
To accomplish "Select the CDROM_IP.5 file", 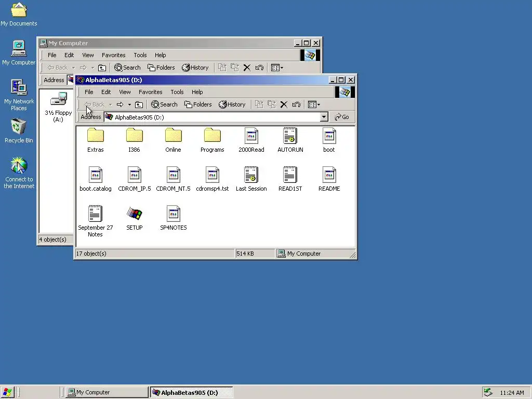I will 135,179.
